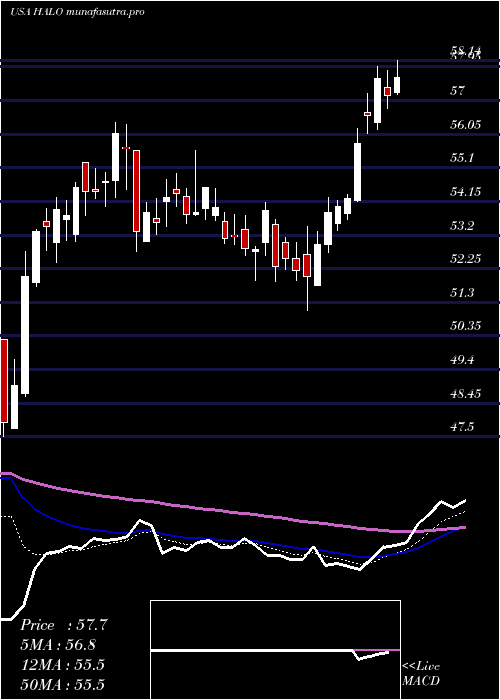Click the price axis label 50.35
Image resolution: width=500 pixels, height=700 pixels.
click(465, 327)
